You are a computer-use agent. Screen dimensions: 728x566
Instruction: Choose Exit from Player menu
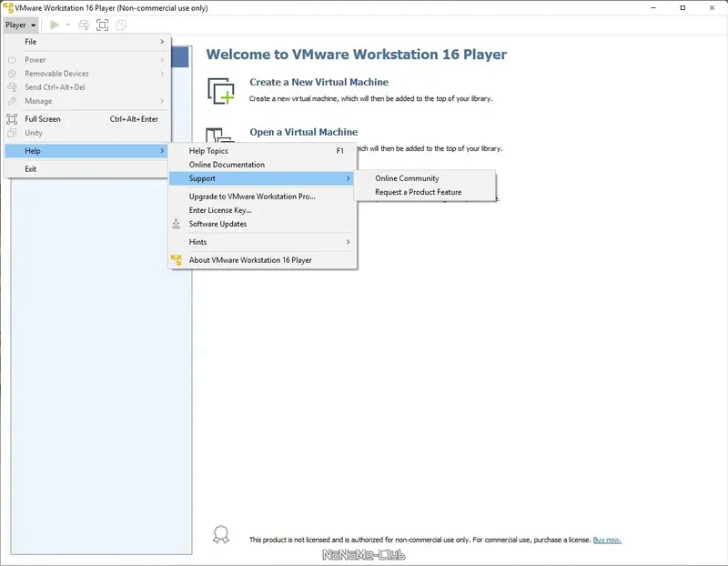(x=86, y=169)
